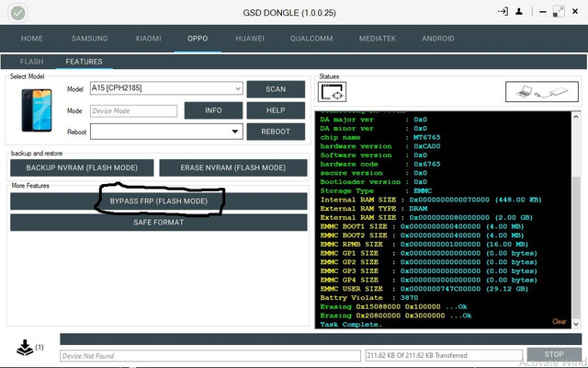The height and width of the screenshot is (368, 588).
Task: Click the download stack icon at bottom left
Action: click(x=25, y=348)
